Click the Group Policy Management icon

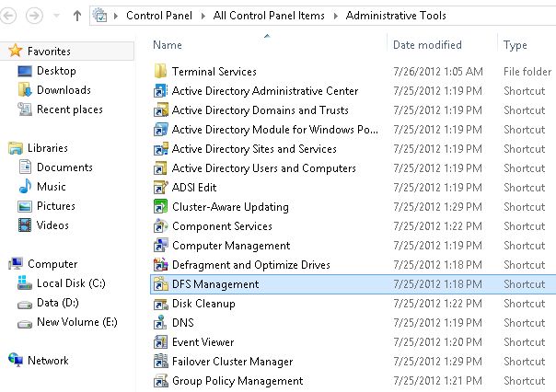161,381
